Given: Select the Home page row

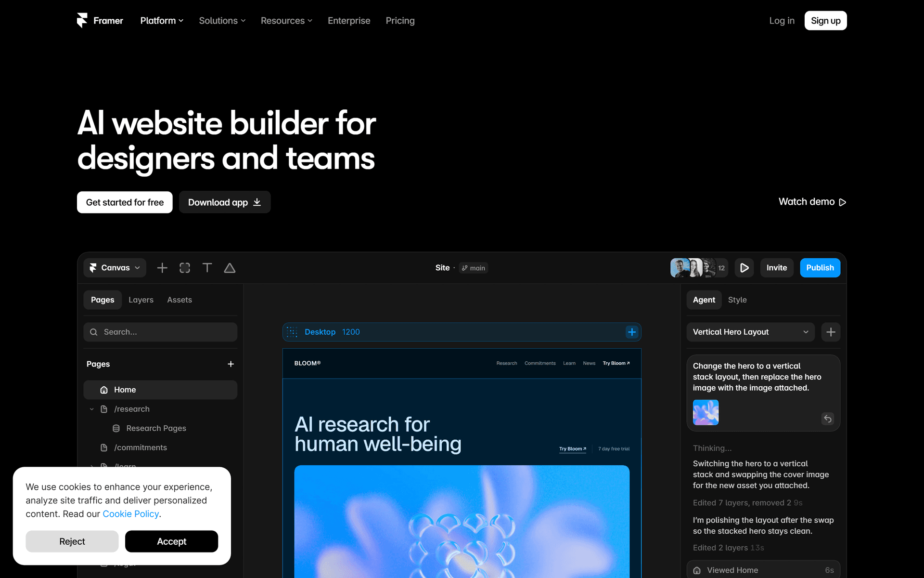Looking at the screenshot, I should click(160, 390).
